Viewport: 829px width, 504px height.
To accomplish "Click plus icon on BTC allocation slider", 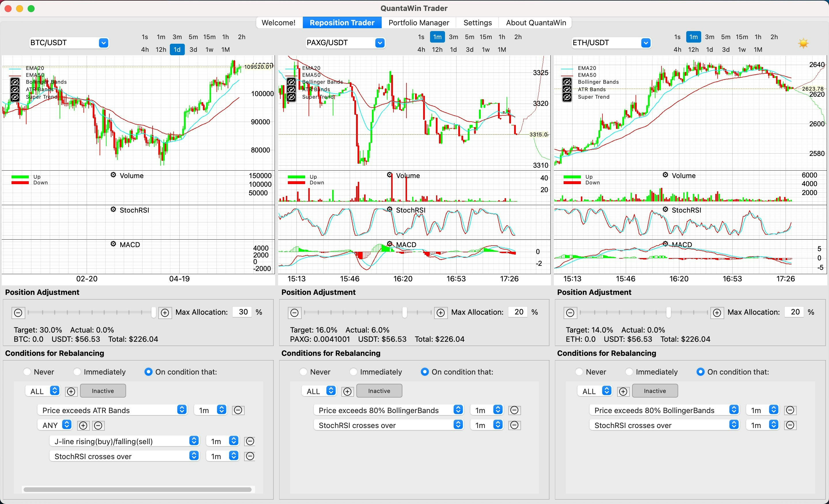I will [x=165, y=313].
